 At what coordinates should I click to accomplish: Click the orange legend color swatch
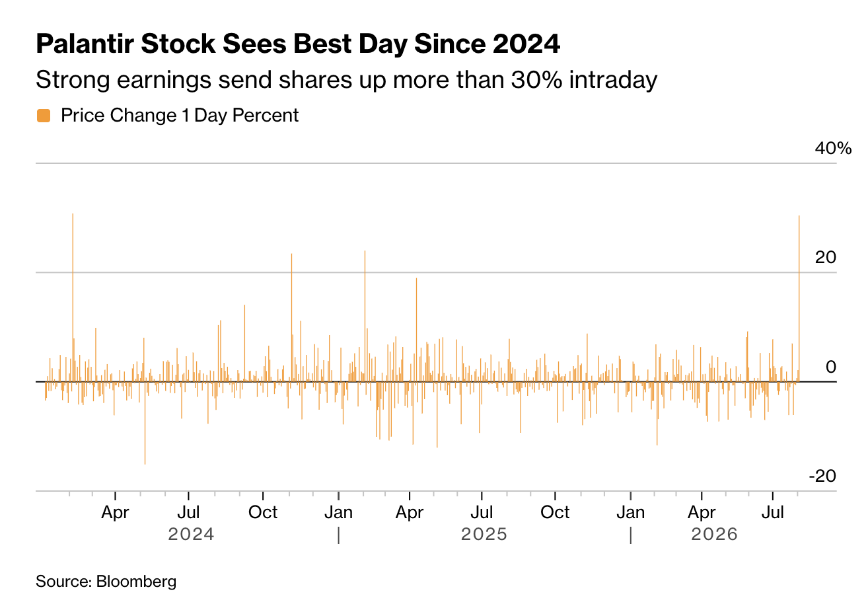[44, 116]
